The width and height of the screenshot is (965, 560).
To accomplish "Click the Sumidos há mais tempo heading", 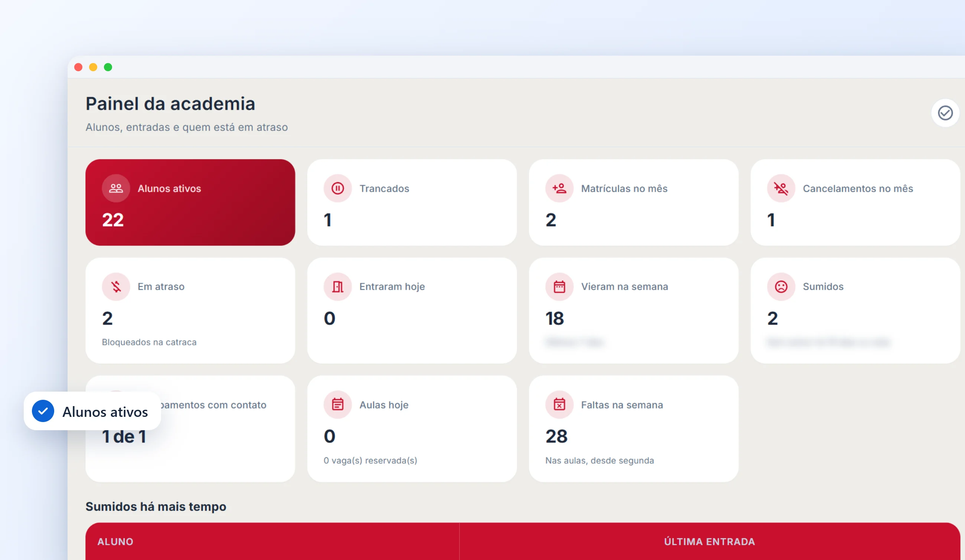I will [x=156, y=507].
